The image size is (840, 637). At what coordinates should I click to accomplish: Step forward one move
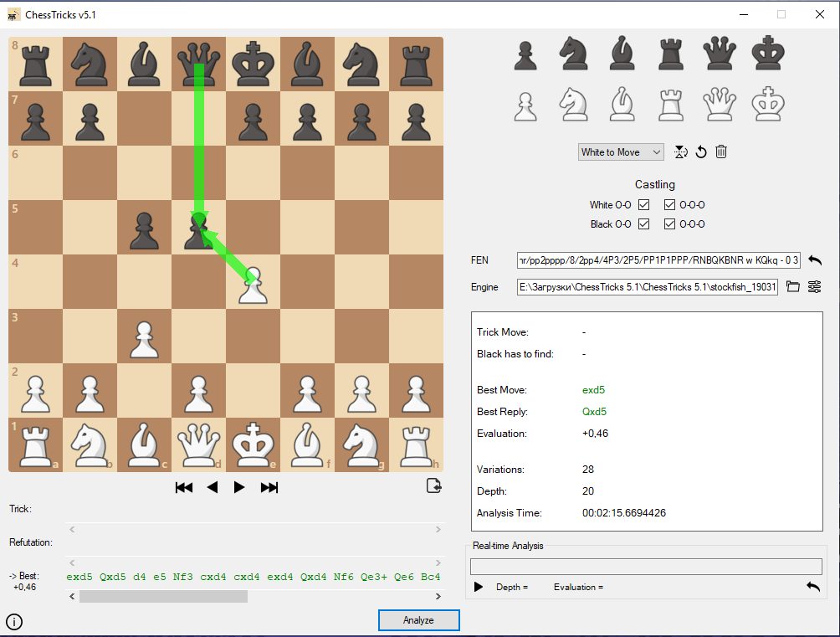(x=239, y=487)
